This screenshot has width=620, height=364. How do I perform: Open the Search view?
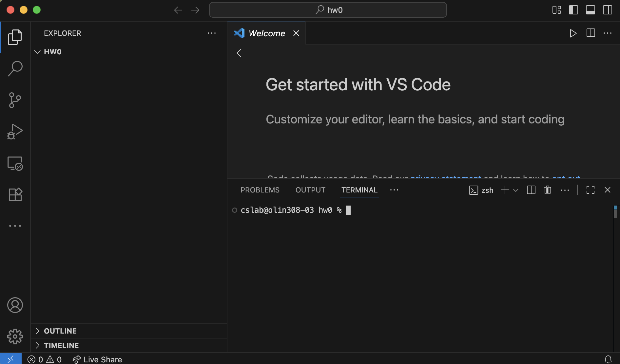(x=15, y=68)
